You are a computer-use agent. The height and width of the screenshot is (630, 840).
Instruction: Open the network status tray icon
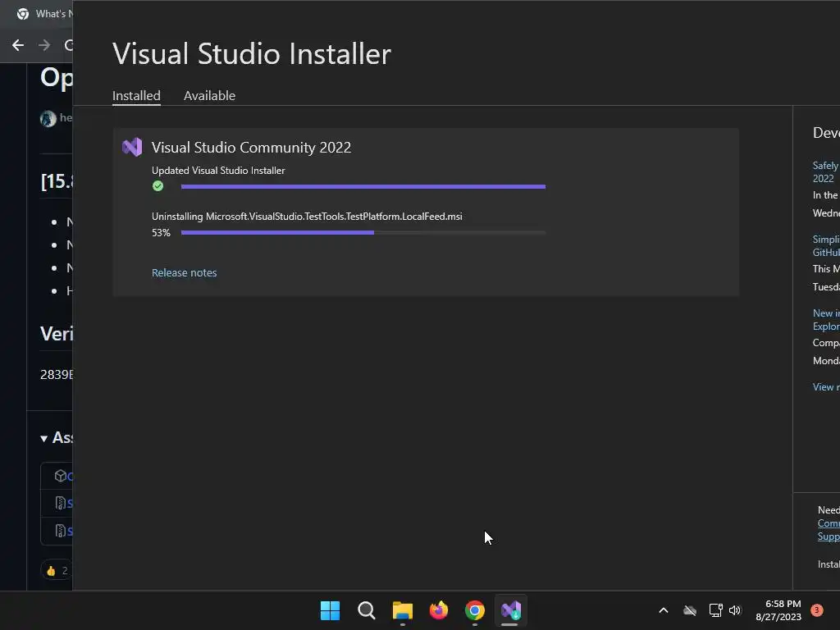(715, 610)
